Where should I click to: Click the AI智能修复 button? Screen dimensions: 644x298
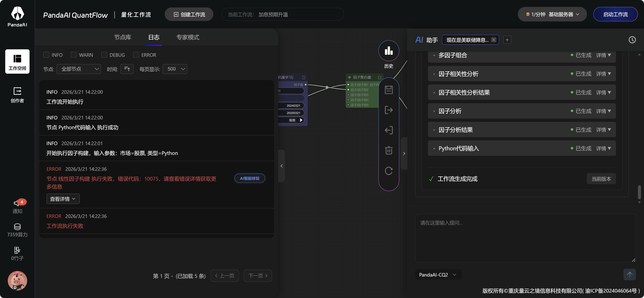[249, 178]
